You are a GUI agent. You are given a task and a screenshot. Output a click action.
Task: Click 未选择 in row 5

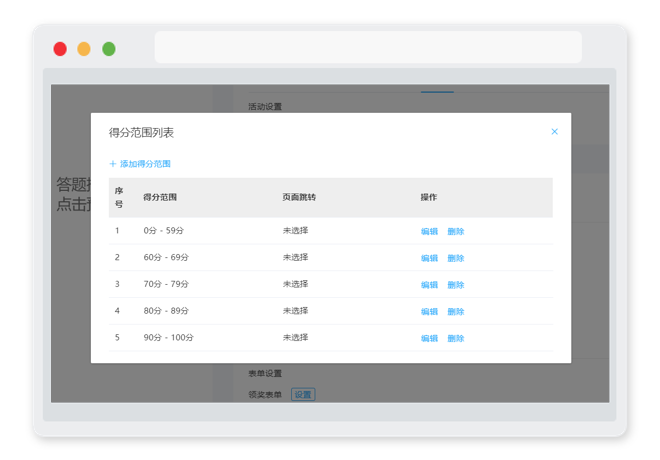pyautogui.click(x=295, y=338)
